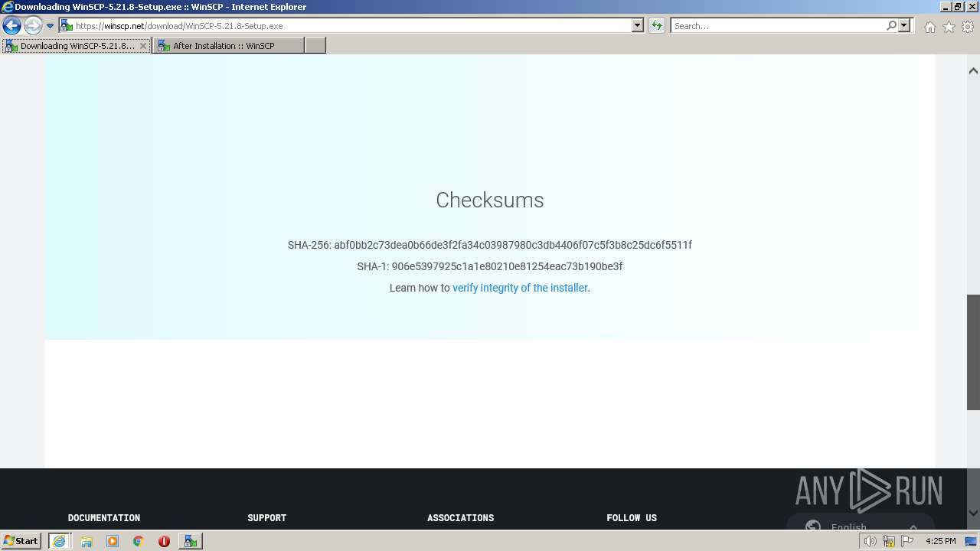Open the media player taskbar icon
This screenshot has height=551, width=980.
point(113,541)
